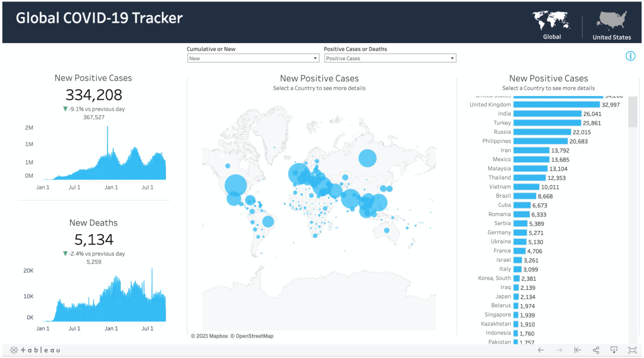Viewport: 644px width, 358px height.
Task: Enter full screen mode
Action: click(x=632, y=350)
